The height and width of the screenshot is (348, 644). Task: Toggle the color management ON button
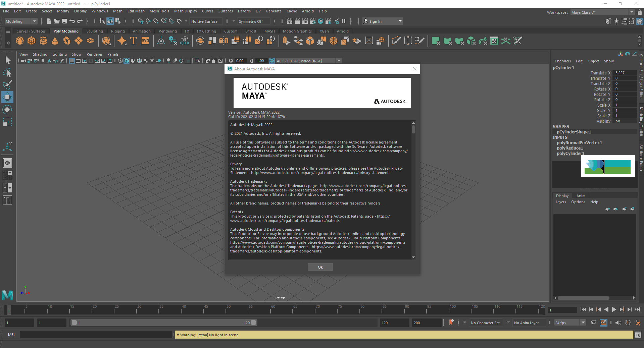(272, 61)
